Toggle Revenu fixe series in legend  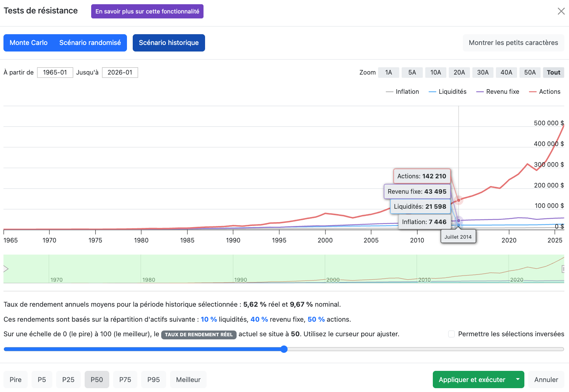coord(498,91)
